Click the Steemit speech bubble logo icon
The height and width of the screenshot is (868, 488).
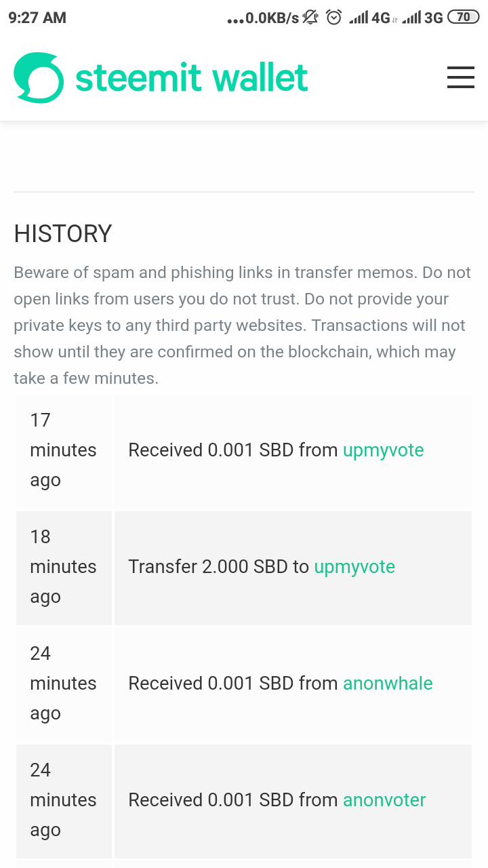click(x=39, y=78)
